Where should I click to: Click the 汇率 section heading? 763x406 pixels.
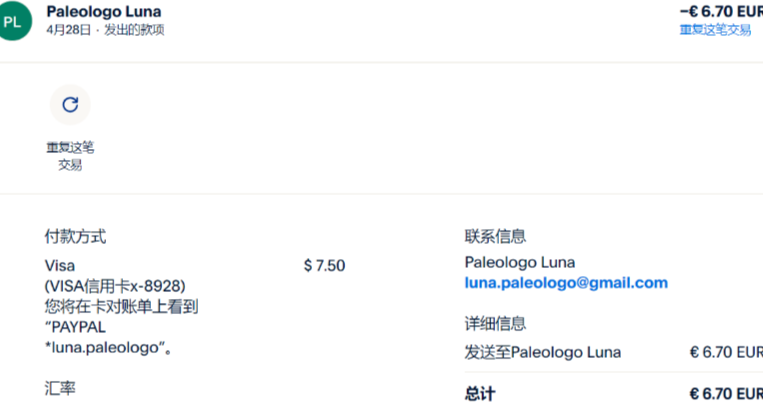click(x=60, y=388)
